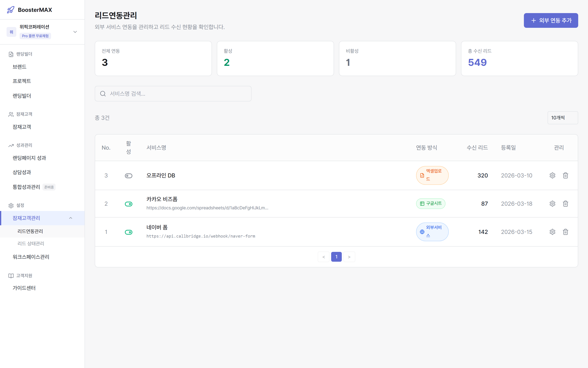Image resolution: width=588 pixels, height=368 pixels.
Task: Click the 네이버 폼 webhook URL
Action: (x=201, y=236)
